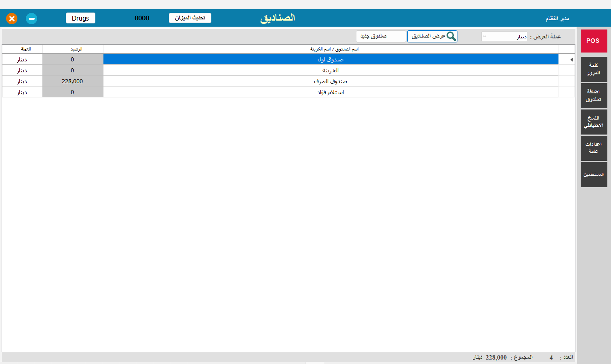611x364 pixels.
Task: Click the دينار cell in الخزينة row
Action: (x=22, y=70)
